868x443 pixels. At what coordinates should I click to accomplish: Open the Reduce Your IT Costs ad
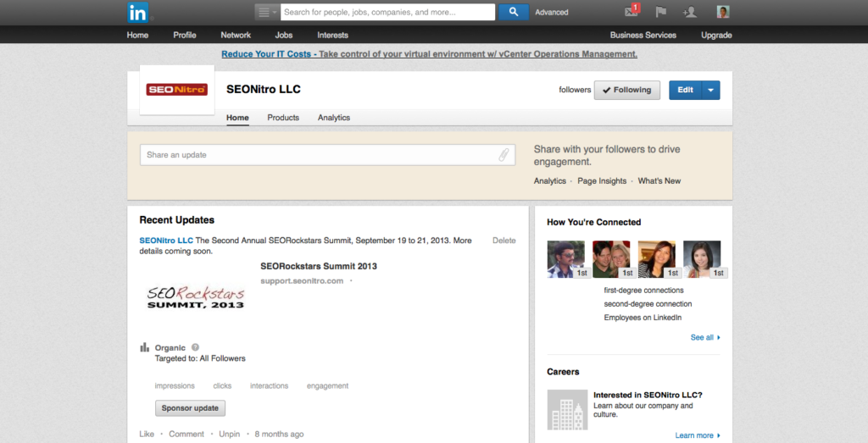click(430, 54)
